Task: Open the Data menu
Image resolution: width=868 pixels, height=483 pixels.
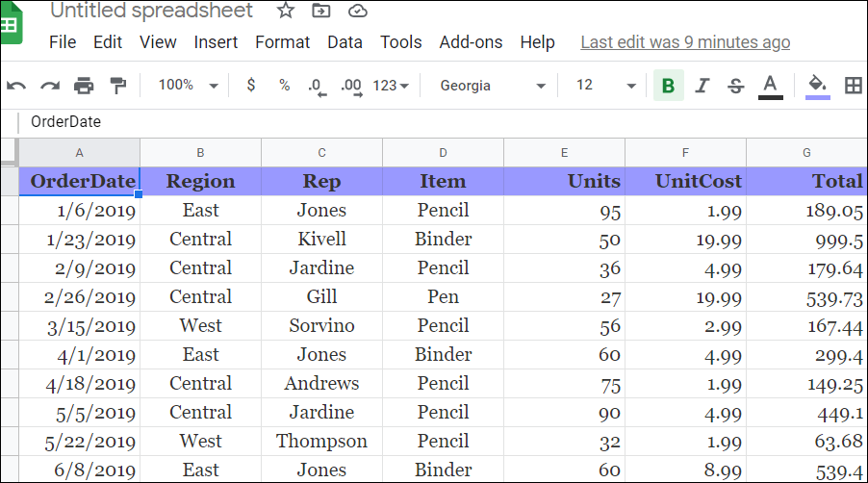Action: pos(345,42)
